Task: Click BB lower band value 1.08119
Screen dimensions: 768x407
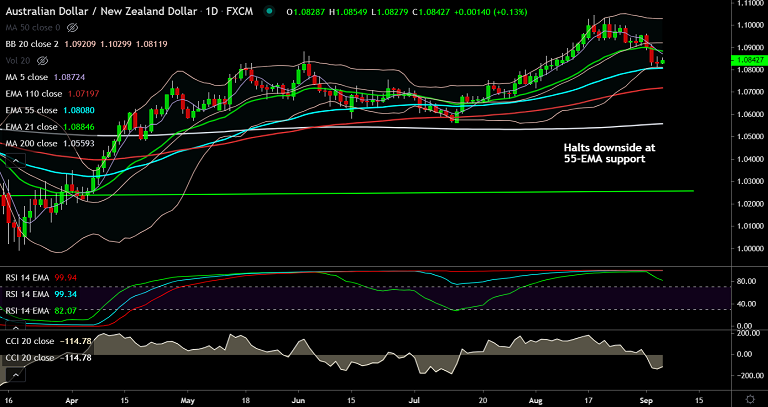Action: [152, 44]
